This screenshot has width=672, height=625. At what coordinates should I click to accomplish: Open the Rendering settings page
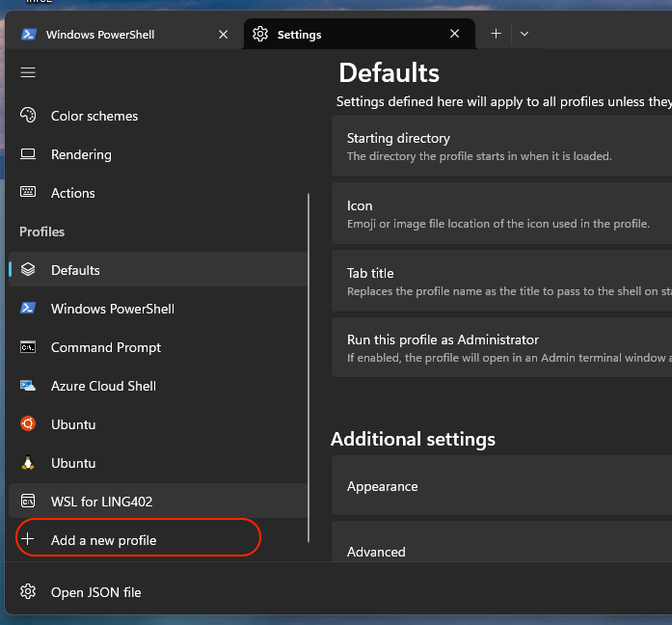[158, 154]
